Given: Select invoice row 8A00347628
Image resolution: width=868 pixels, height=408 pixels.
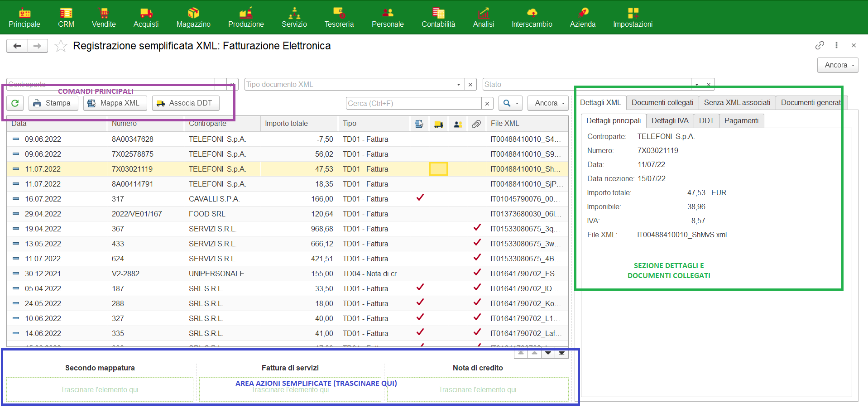Looking at the screenshot, I should coord(288,139).
